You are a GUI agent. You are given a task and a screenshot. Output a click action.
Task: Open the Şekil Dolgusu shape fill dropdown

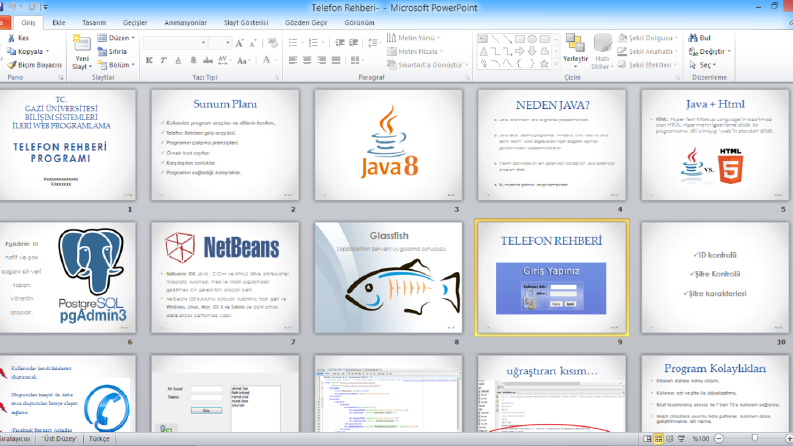(x=648, y=38)
